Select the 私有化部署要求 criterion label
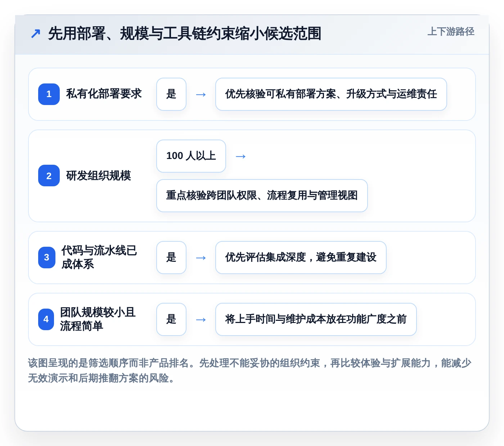504x446 pixels. (x=104, y=94)
